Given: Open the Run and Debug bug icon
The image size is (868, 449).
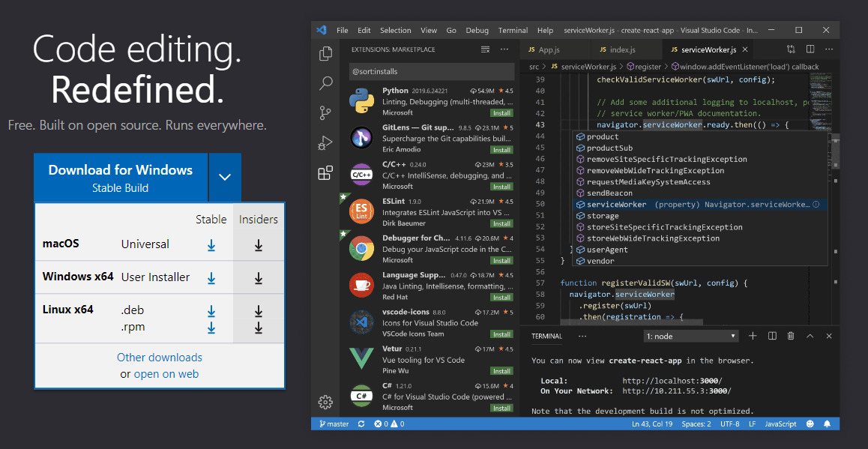Looking at the screenshot, I should click(x=325, y=143).
